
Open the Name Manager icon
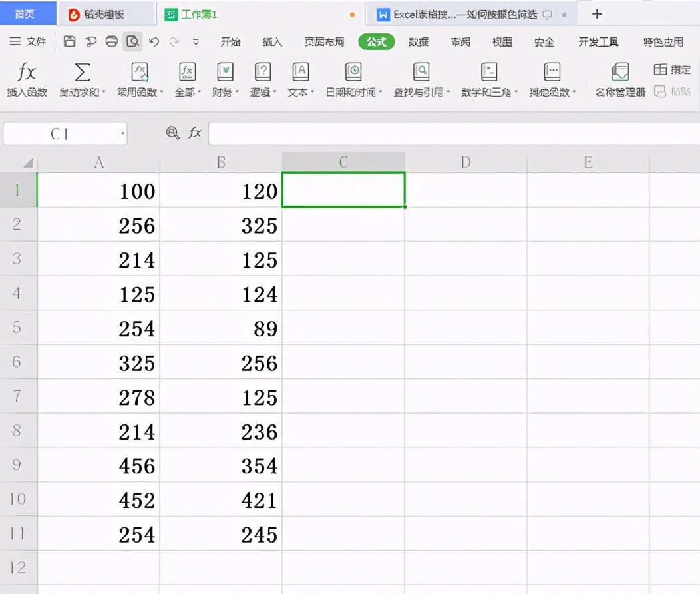pos(620,72)
